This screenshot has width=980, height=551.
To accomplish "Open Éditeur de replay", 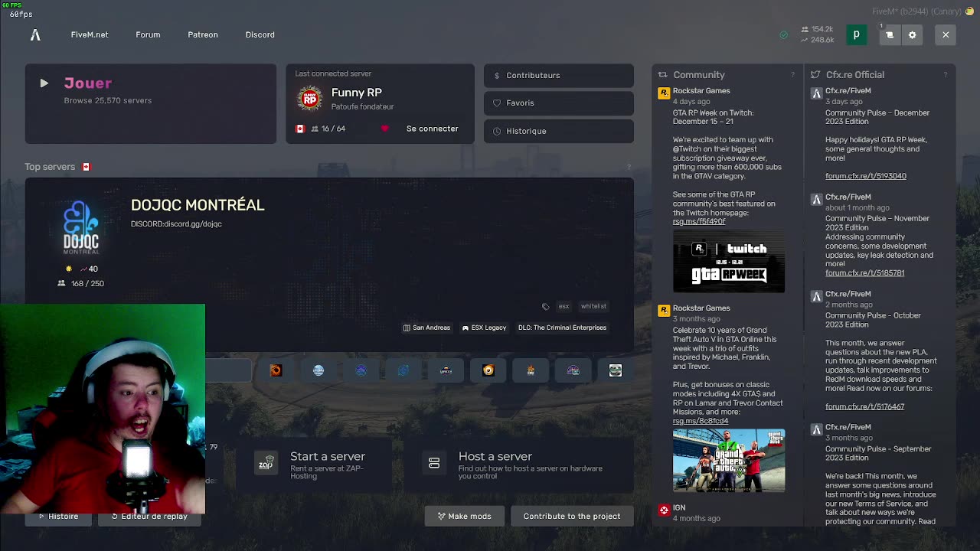I will tap(149, 516).
